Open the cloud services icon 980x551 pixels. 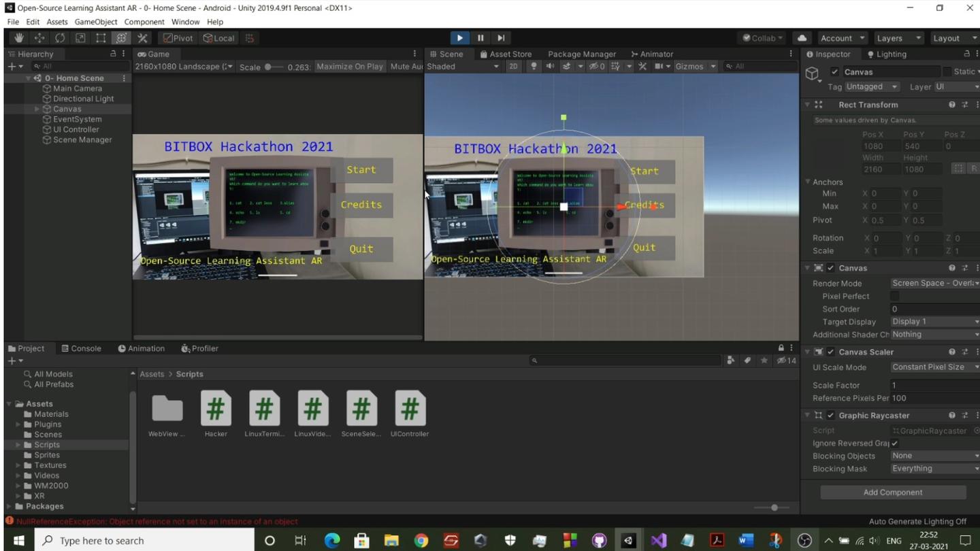tap(802, 38)
